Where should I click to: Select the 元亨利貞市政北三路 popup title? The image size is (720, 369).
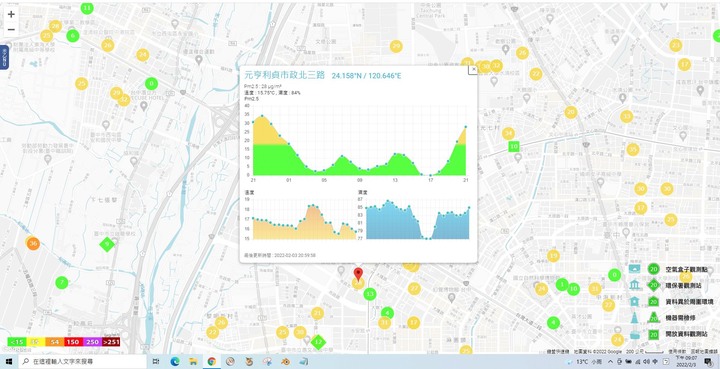click(284, 76)
